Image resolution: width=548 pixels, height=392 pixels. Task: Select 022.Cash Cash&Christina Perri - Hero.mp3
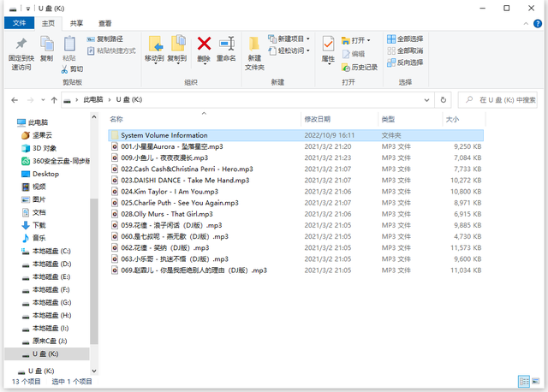(295, 169)
